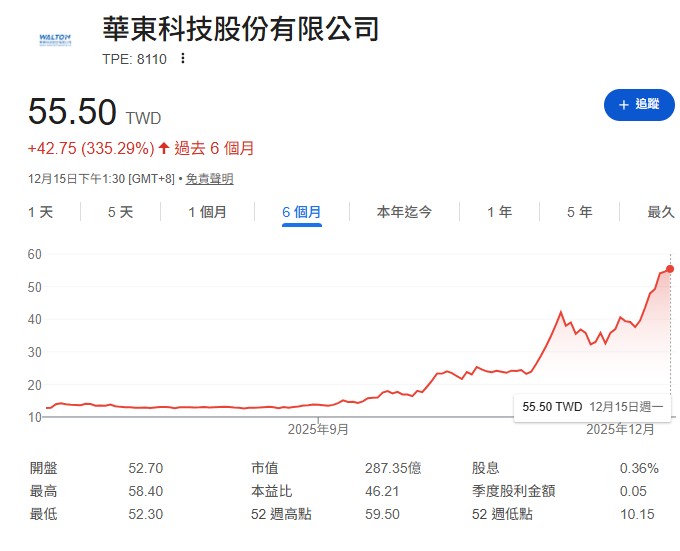
Task: Click the 52 週低點 value 10.15
Action: 637,514
